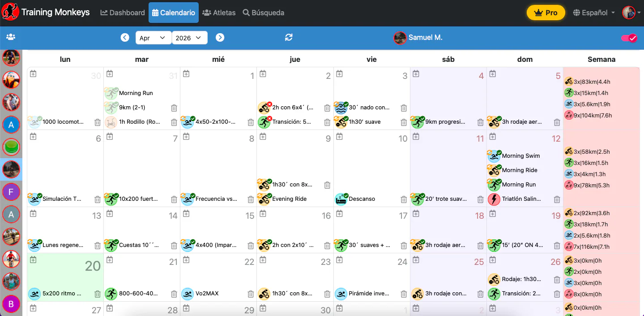Add workout on Monday April 20
644x316 pixels.
click(x=33, y=260)
